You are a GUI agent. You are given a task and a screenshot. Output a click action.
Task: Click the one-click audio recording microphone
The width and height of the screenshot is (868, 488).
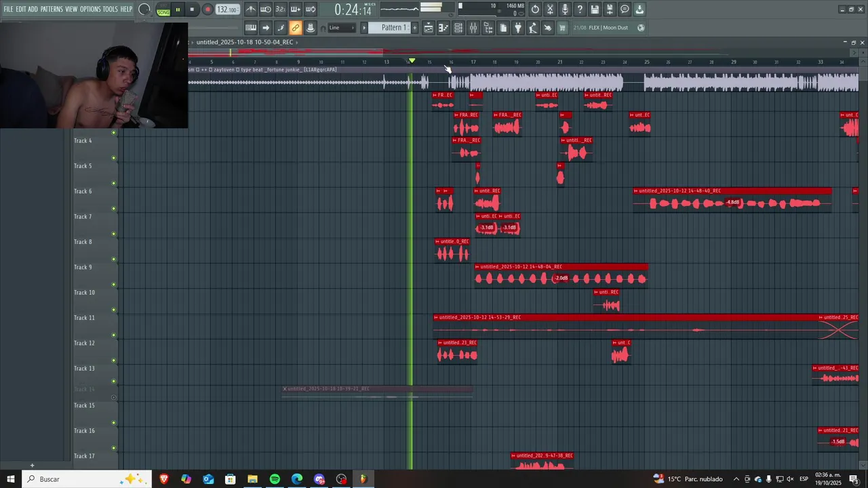[565, 9]
